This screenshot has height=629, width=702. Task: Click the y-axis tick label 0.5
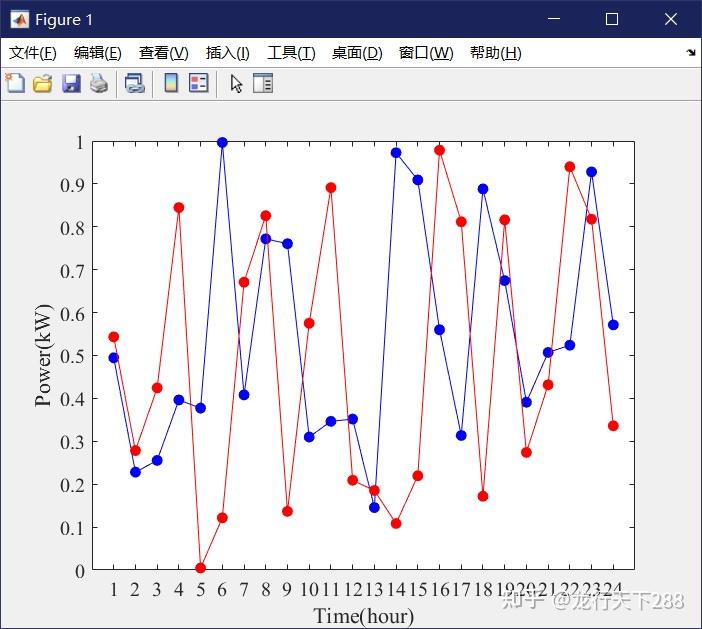[x=73, y=356]
